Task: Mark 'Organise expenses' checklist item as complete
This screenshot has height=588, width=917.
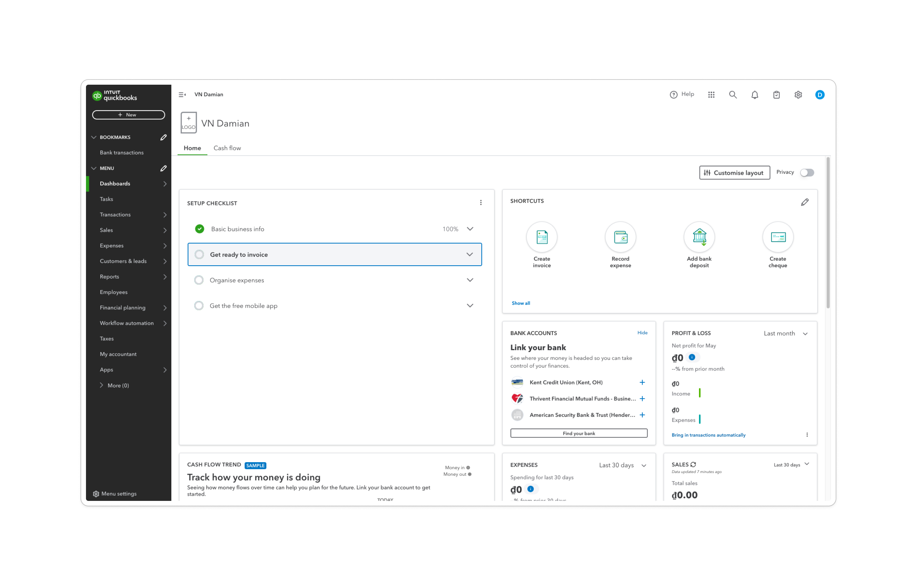Action: (199, 280)
